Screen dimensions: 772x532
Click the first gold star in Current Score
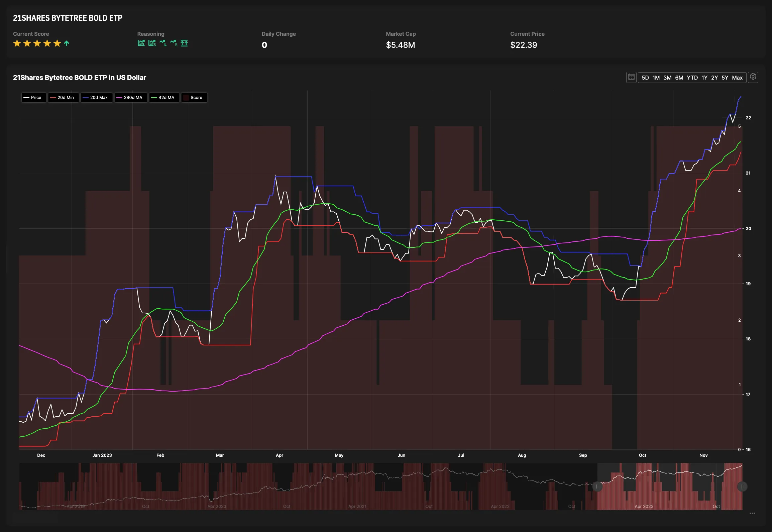point(17,43)
